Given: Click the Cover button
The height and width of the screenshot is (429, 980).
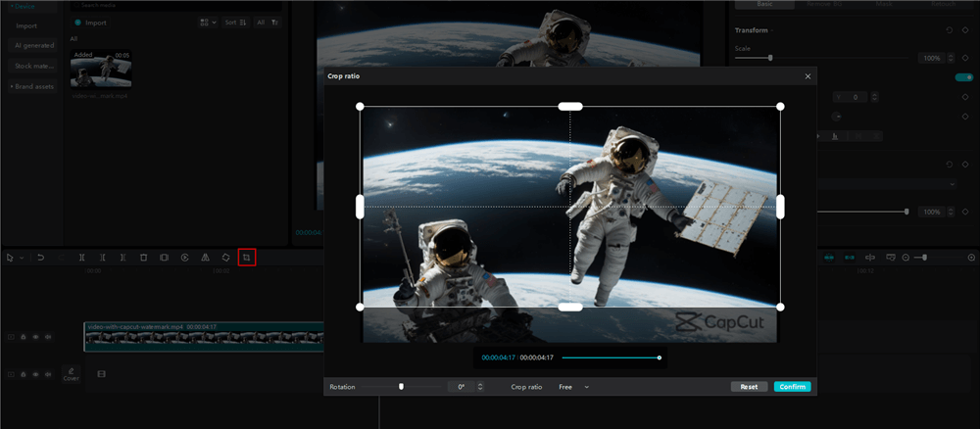Looking at the screenshot, I should [x=72, y=374].
